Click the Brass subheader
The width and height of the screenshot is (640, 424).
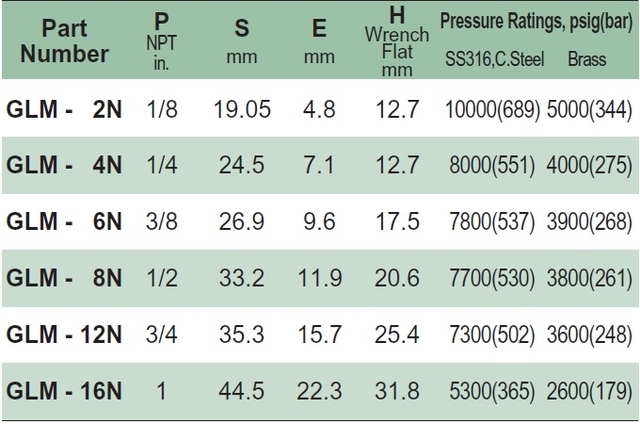click(587, 59)
